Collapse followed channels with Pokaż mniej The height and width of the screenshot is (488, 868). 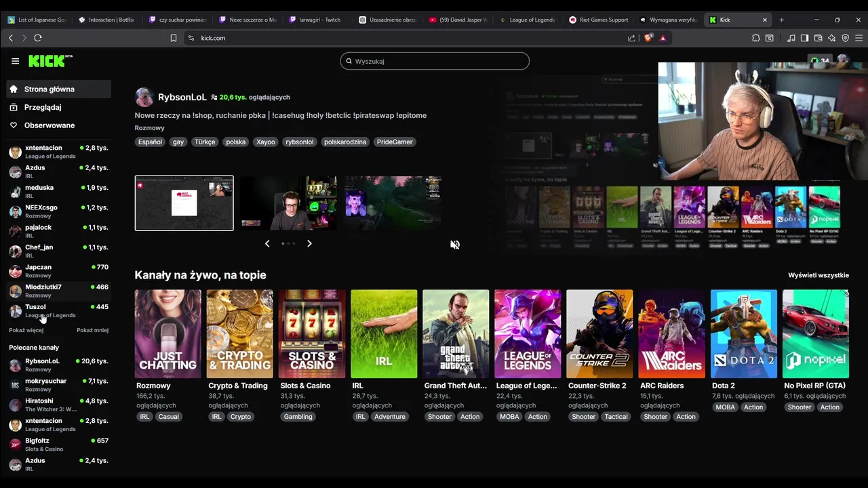pos(92,330)
